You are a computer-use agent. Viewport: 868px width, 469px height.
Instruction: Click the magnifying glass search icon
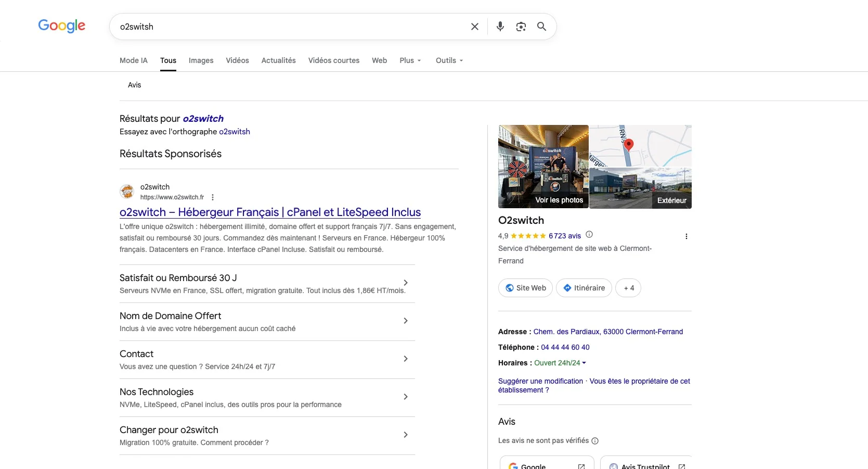coord(541,27)
